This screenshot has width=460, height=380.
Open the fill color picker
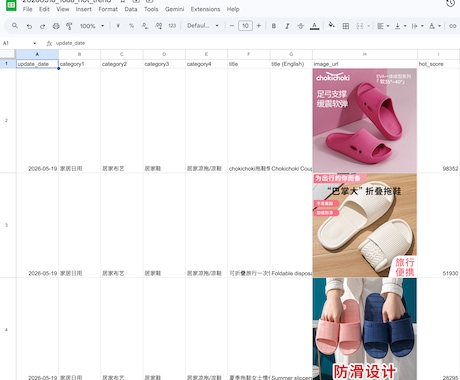[331, 26]
